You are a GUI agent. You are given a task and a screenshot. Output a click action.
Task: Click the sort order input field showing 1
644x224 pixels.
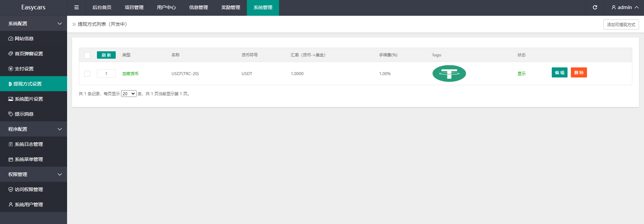(106, 74)
